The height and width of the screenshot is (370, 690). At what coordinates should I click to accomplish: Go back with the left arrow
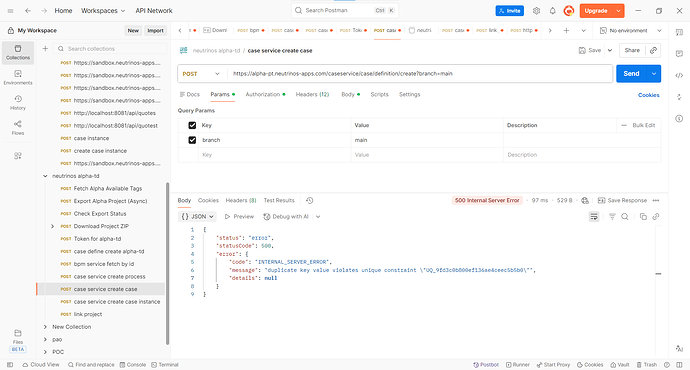(28, 11)
